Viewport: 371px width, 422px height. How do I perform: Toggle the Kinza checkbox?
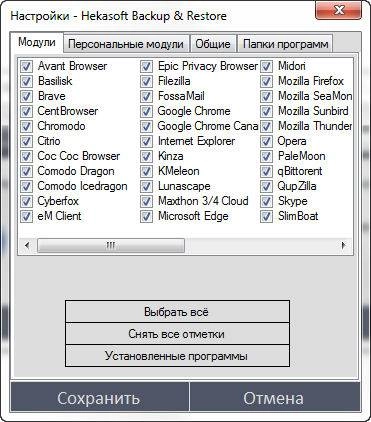[x=146, y=156]
